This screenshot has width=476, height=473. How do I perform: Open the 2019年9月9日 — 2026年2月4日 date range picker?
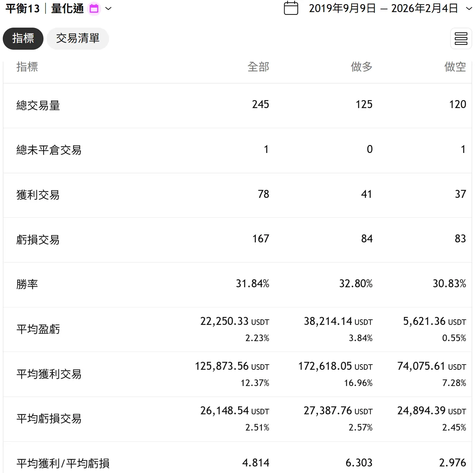(x=383, y=9)
